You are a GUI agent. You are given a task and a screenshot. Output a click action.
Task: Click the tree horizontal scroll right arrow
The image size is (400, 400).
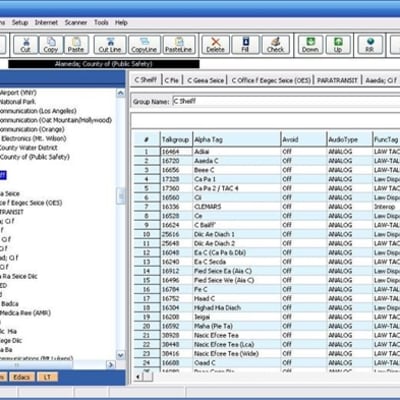tap(111, 365)
